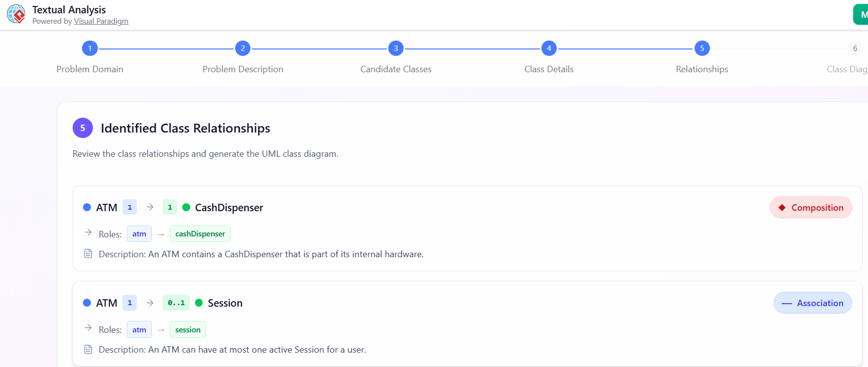Click the green dot beside CashDispenser
The image size is (868, 367).
tap(186, 208)
